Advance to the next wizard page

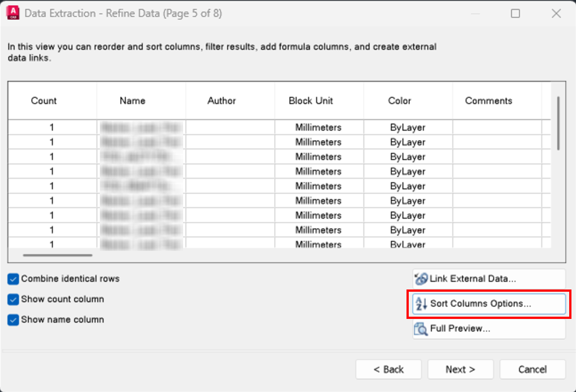click(460, 369)
